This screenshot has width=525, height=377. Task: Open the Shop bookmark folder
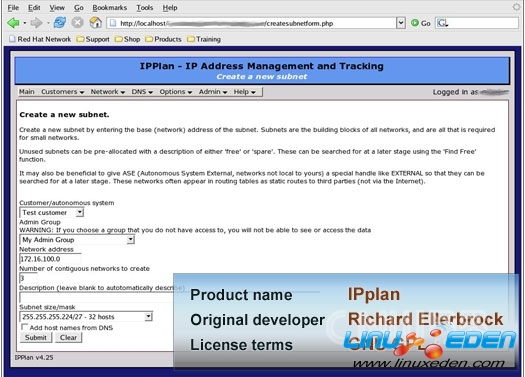(x=127, y=39)
